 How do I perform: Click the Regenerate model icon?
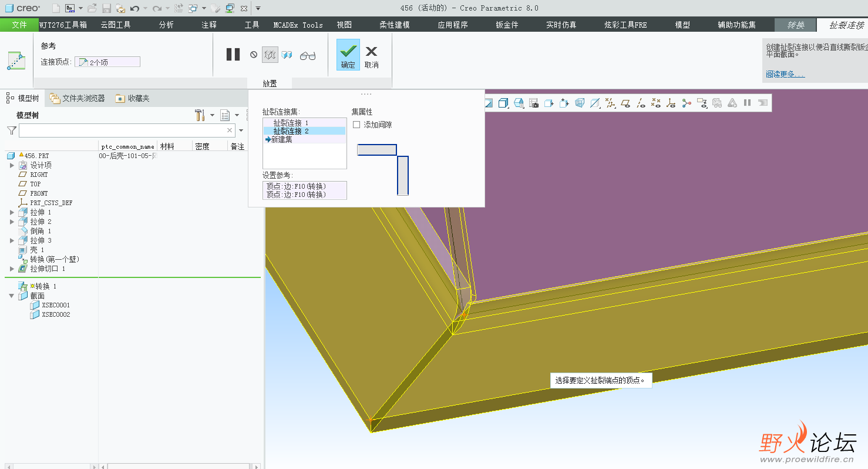point(179,8)
